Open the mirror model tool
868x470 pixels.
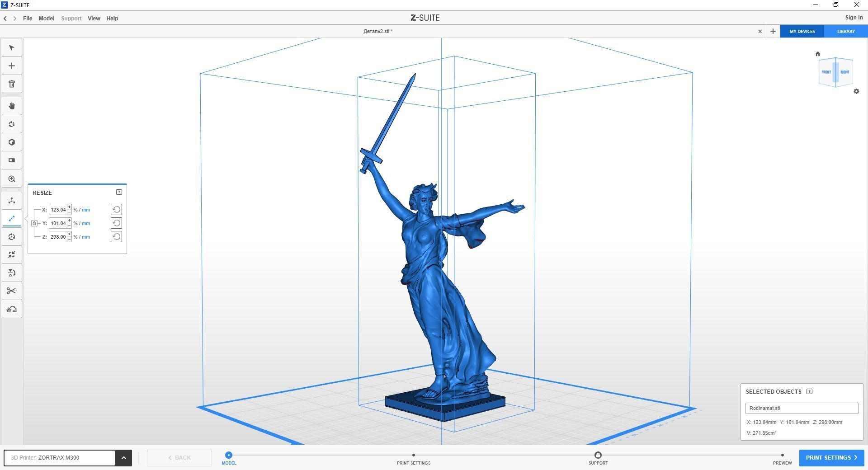(12, 273)
